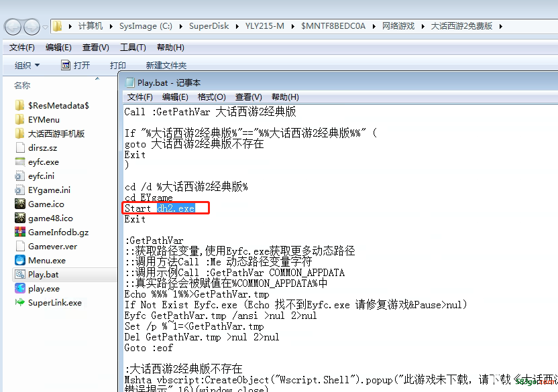Click the 网络游戏 breadcrumb segment
This screenshot has height=392, width=558.
[x=398, y=26]
